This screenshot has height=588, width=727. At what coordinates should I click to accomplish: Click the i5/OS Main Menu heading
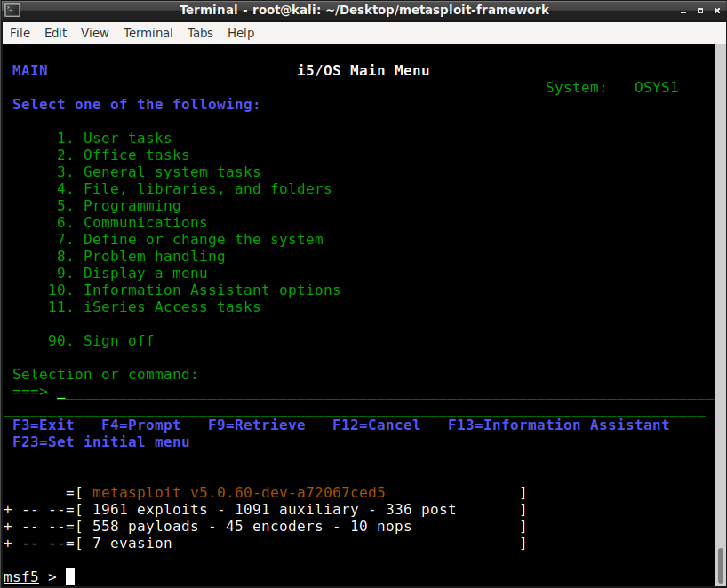(x=363, y=71)
